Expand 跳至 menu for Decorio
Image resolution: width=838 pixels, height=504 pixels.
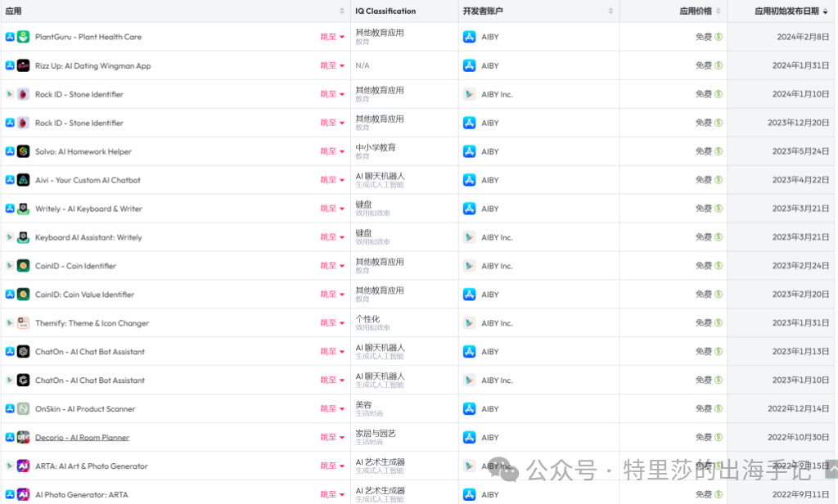click(332, 437)
